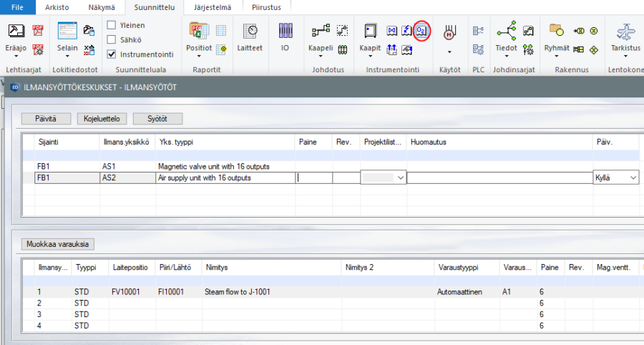Switch to the Järjestelmä tab
Screen dimensions: 644x345
pos(212,7)
